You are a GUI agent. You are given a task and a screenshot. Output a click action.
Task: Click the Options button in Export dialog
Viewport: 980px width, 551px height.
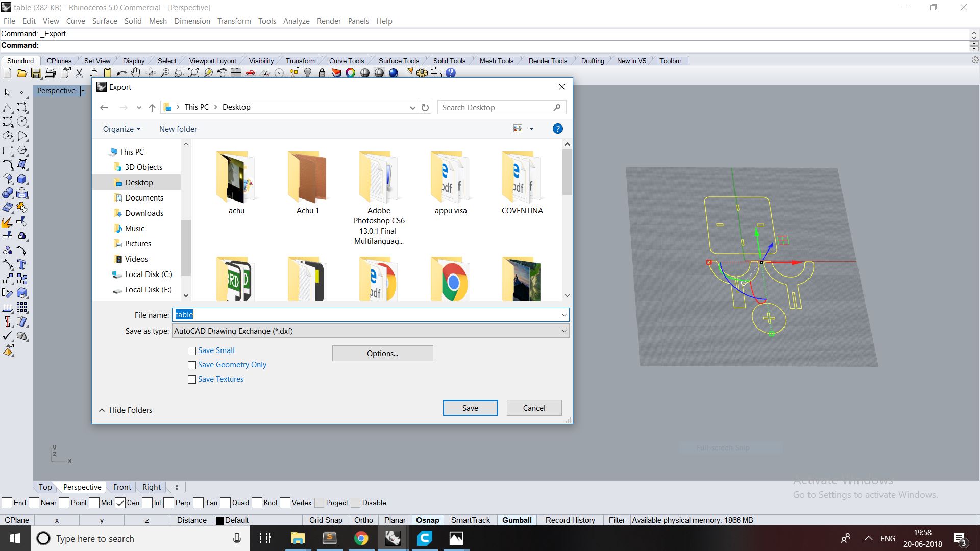[382, 353]
